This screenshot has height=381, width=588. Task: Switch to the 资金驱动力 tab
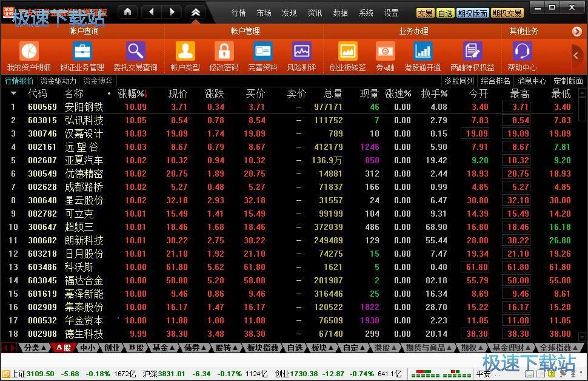pos(58,81)
